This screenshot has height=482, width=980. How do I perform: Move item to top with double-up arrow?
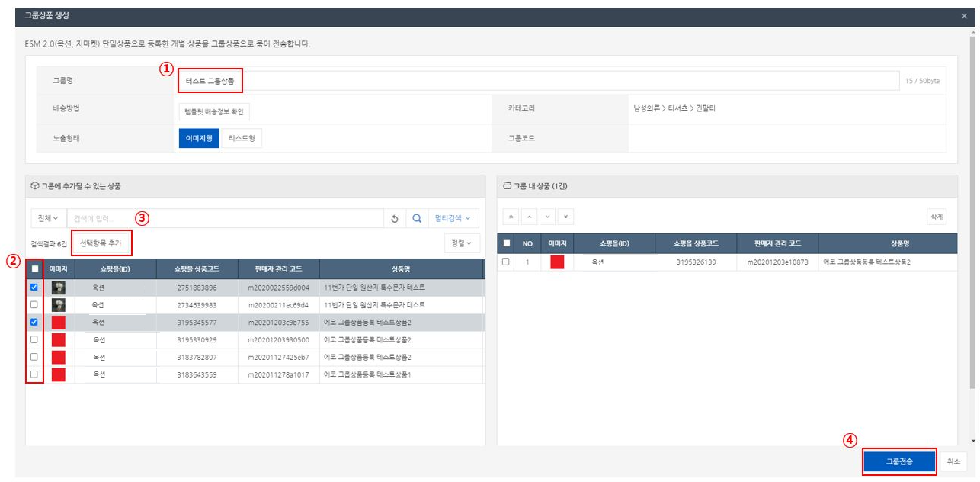(511, 217)
